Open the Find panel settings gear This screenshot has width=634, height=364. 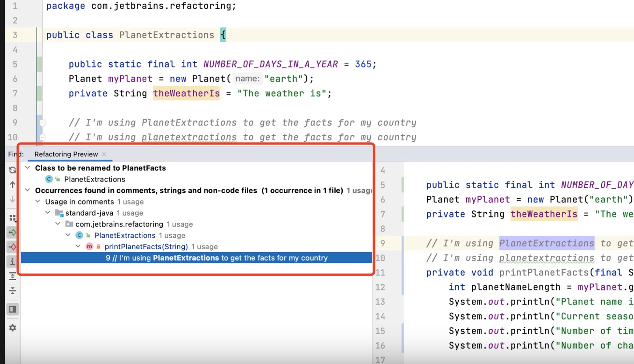12,328
